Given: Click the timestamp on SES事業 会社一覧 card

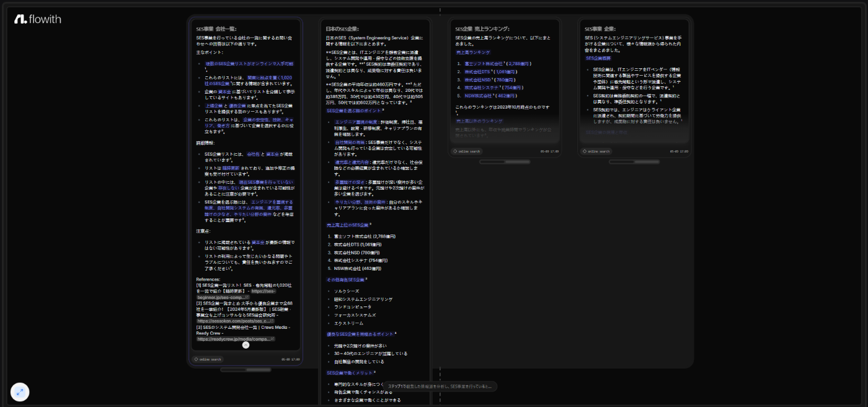Looking at the screenshot, I should 290,359.
